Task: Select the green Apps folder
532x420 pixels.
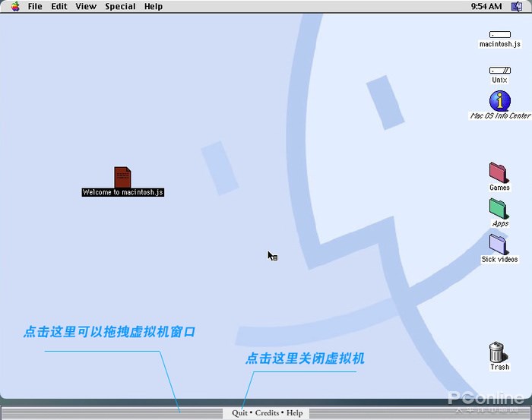Action: pos(499,209)
